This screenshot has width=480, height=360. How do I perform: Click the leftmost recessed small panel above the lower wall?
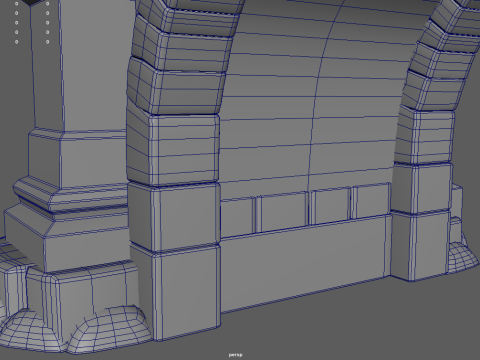pyautogui.click(x=238, y=216)
